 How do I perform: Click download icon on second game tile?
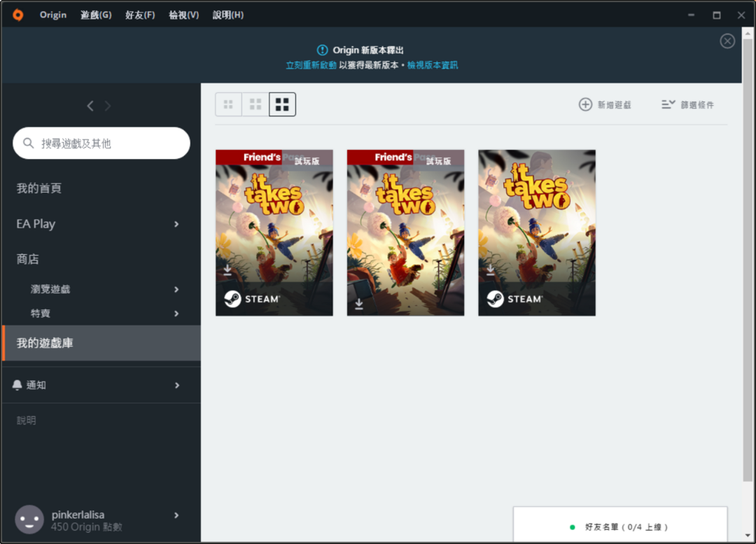pyautogui.click(x=358, y=304)
